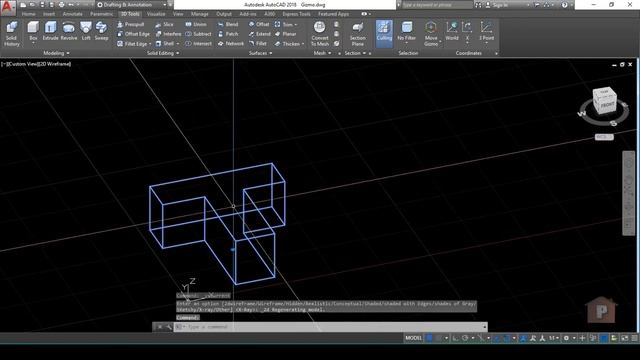Select the Box modeling tool
Viewport: 640px width, 360px height.
tap(33, 31)
